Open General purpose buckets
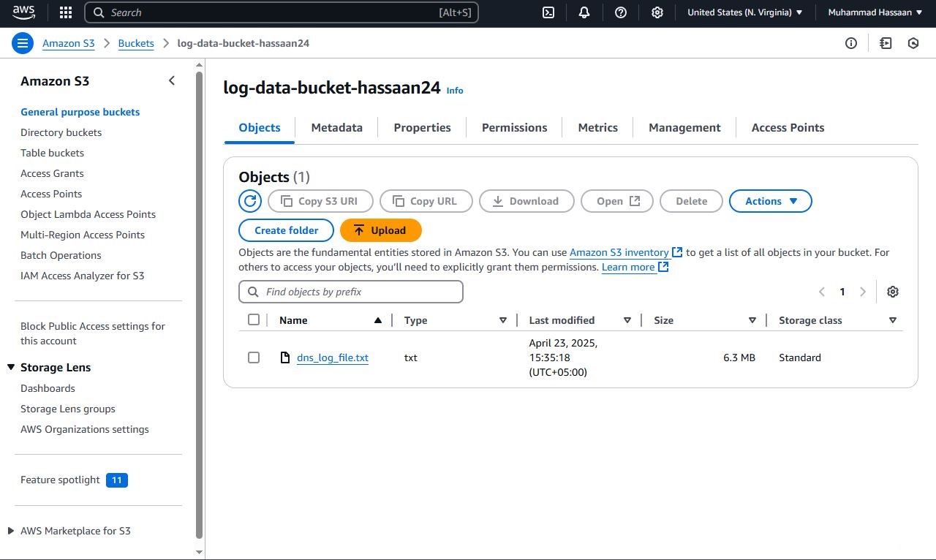Viewport: 936px width, 560px height. pos(80,112)
